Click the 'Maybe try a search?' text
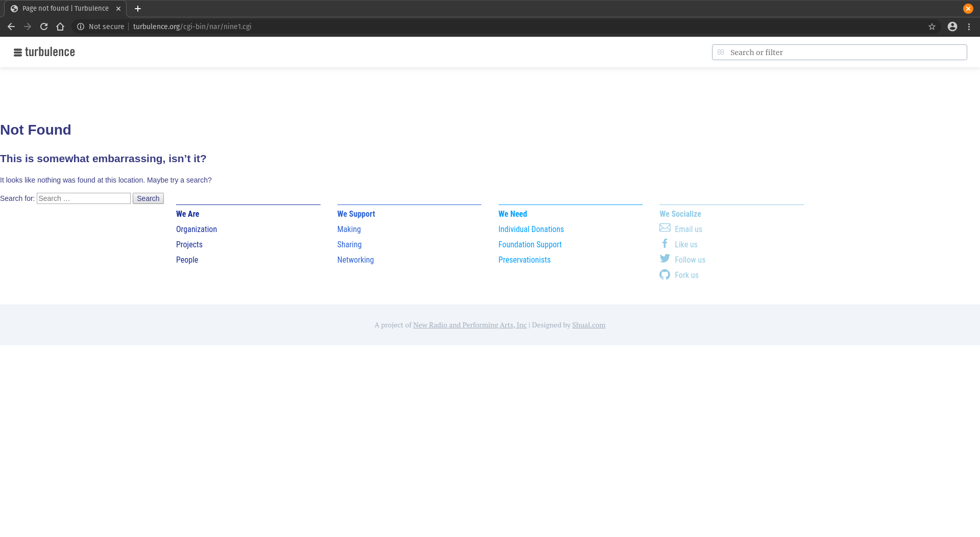This screenshot has width=980, height=537. pos(179,180)
